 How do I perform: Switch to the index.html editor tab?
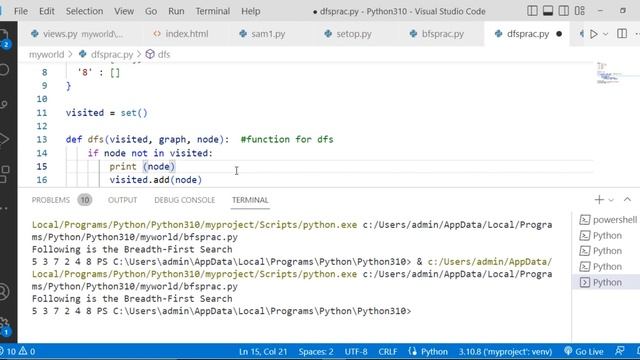coord(180,34)
